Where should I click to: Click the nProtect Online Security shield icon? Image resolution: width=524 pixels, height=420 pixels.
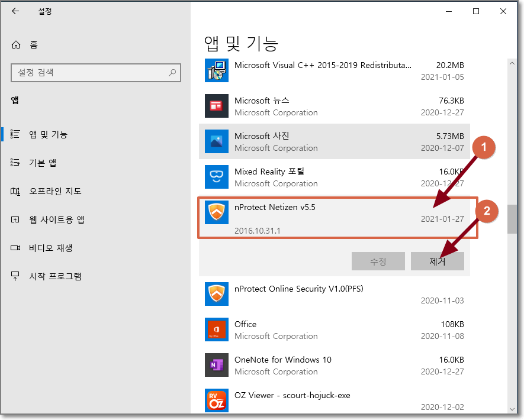point(217,294)
